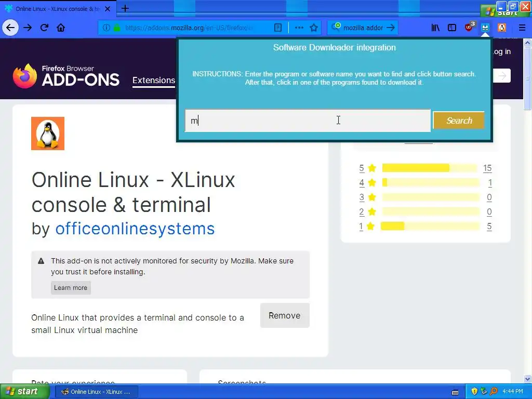Open the on-screen keyboard taskbar icon
Image resolution: width=532 pixels, height=399 pixels.
pos(455,392)
